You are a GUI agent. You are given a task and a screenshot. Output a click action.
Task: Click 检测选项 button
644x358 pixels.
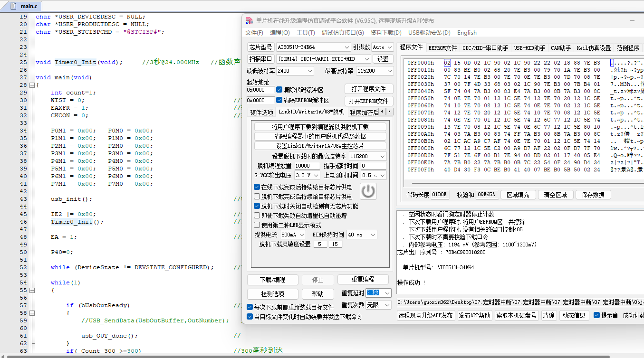(273, 294)
